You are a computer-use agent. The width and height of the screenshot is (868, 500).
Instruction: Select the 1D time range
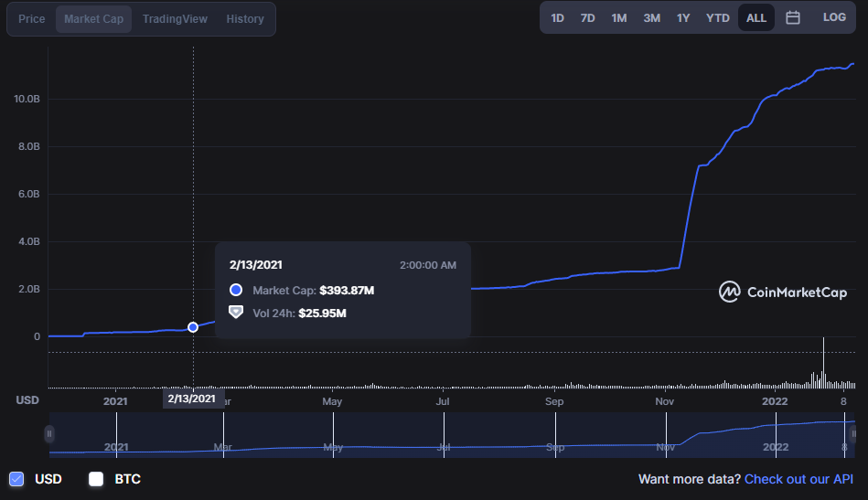tap(557, 17)
